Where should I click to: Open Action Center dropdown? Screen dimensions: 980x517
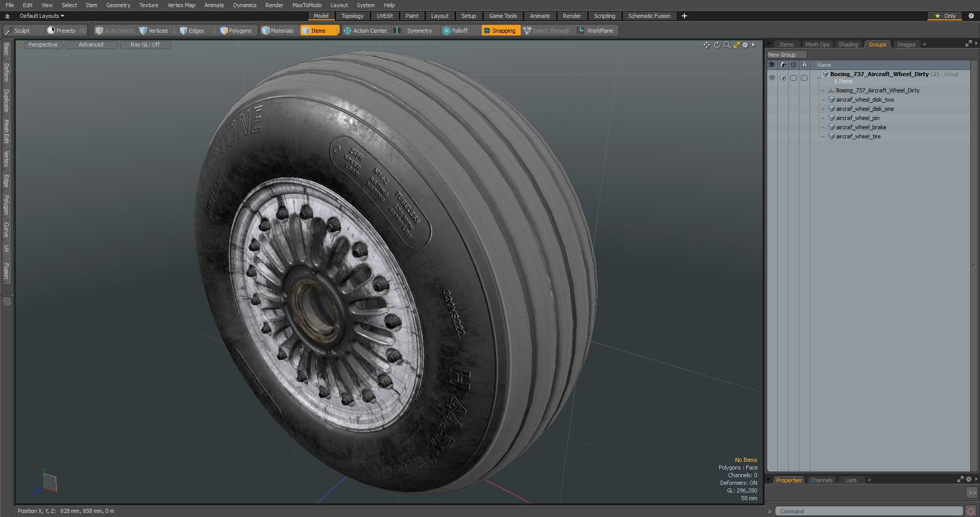[x=365, y=31]
